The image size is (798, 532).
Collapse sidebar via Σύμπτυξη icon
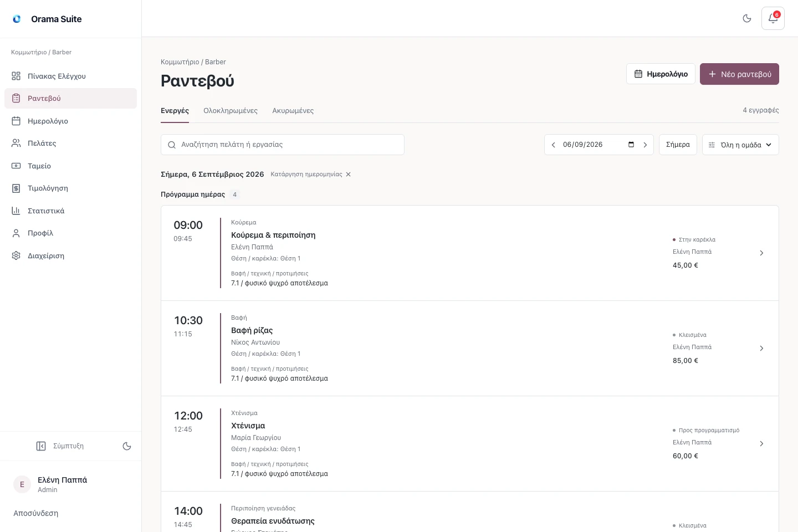point(41,446)
